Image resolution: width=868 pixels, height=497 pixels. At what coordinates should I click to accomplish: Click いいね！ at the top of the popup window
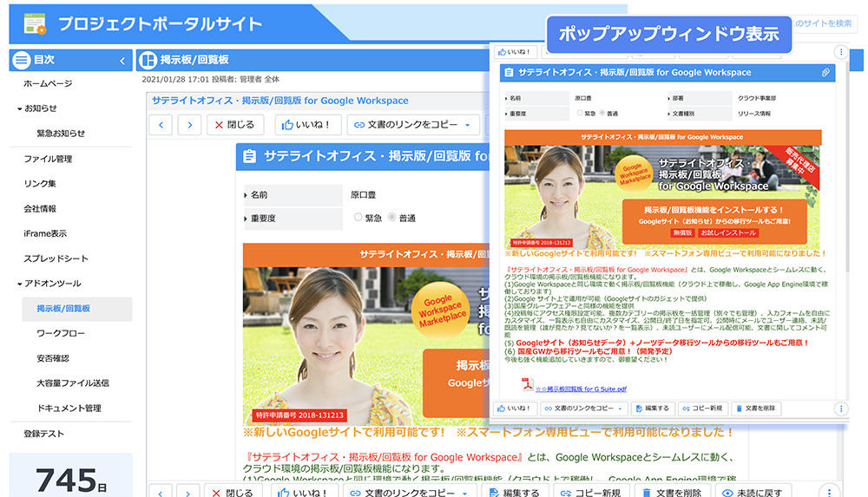tap(515, 52)
